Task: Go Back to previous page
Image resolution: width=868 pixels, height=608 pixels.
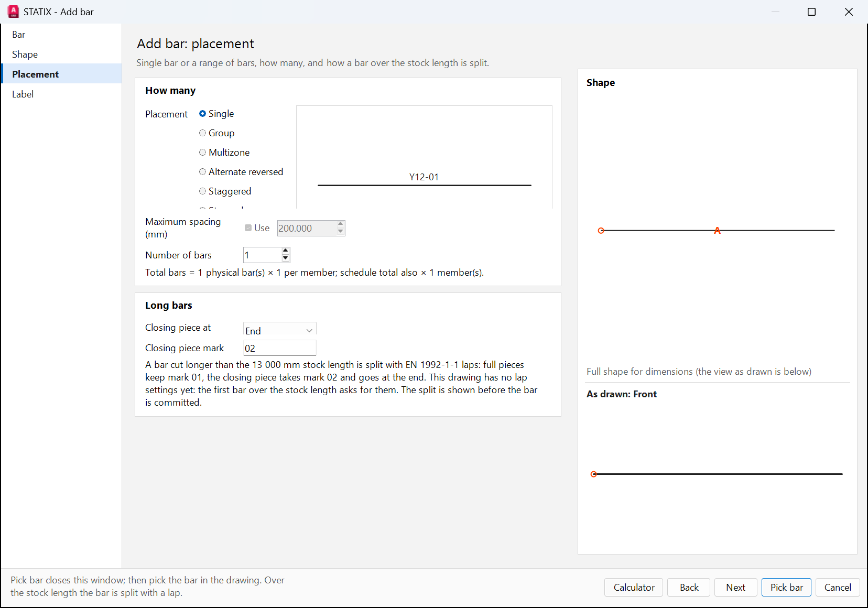Action: pos(689,588)
